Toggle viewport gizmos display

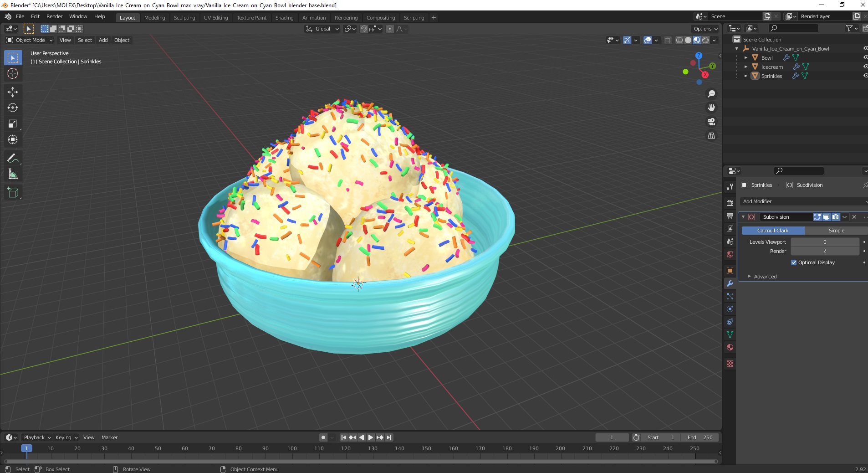pos(627,40)
